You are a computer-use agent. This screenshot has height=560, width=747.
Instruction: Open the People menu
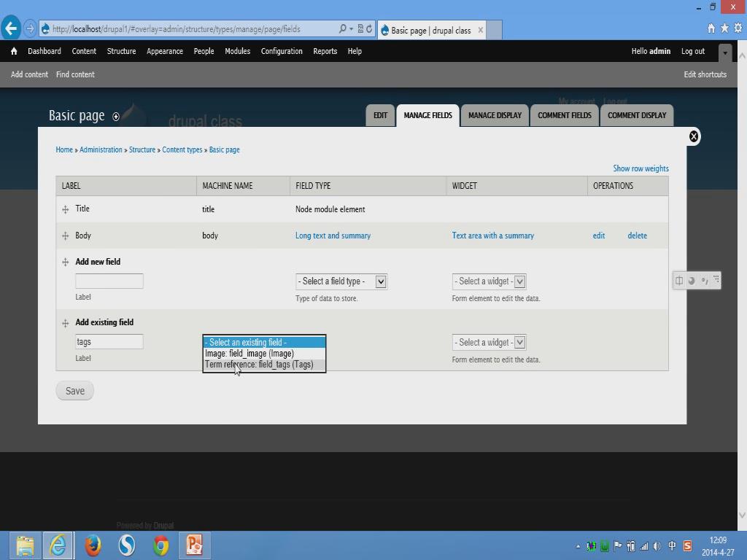pos(204,51)
